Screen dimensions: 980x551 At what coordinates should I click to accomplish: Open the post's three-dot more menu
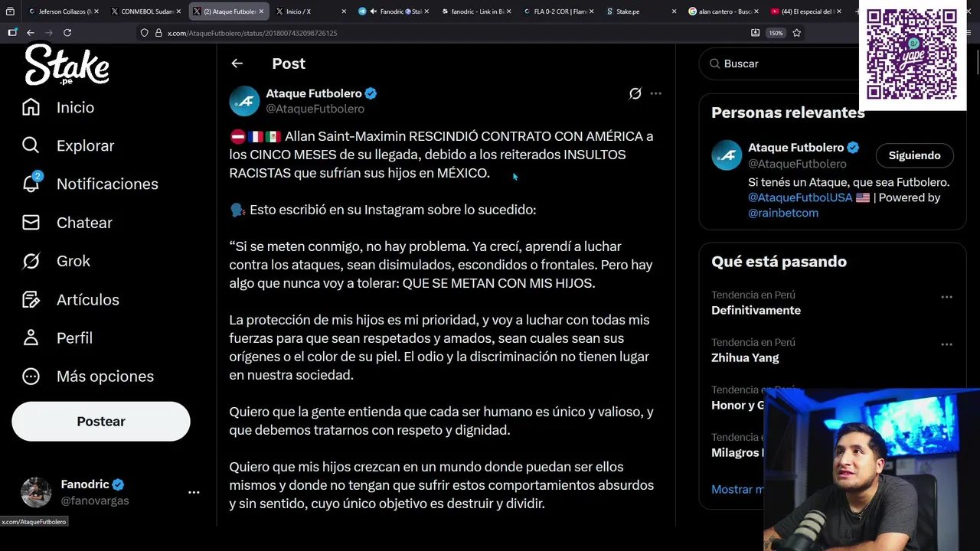pyautogui.click(x=655, y=93)
